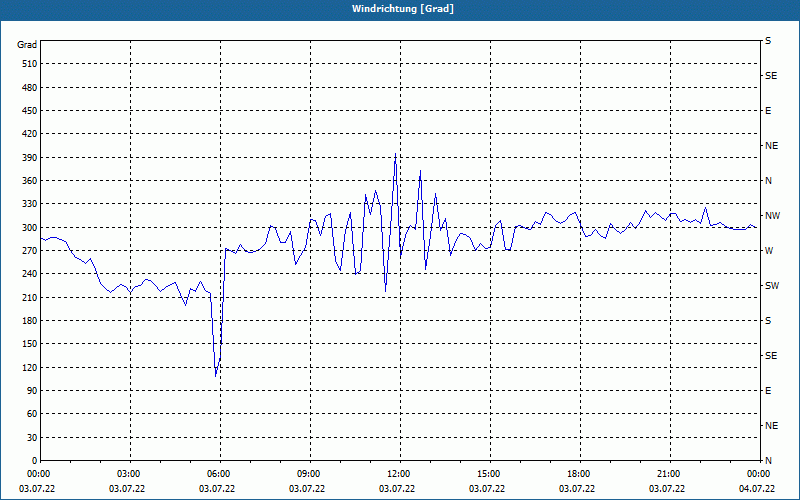Select the 360 degree axis label

tap(30, 181)
